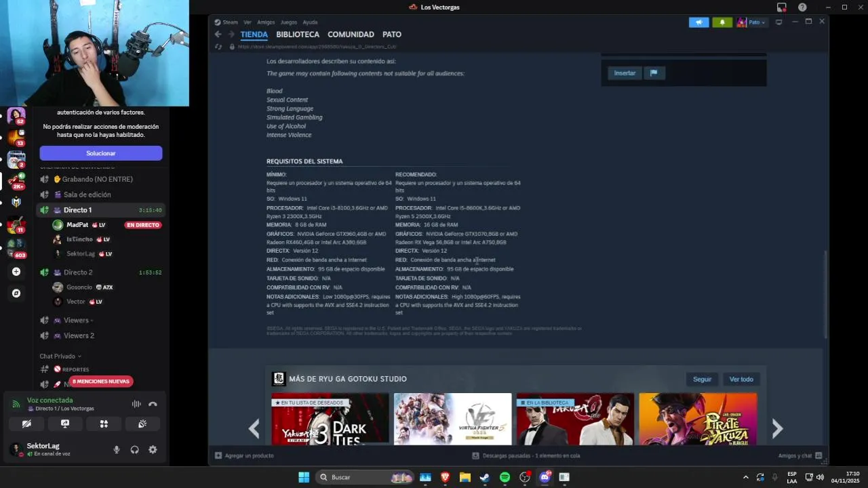Image resolution: width=868 pixels, height=488 pixels.
Task: Open Discord Activities button
Action: tap(104, 424)
